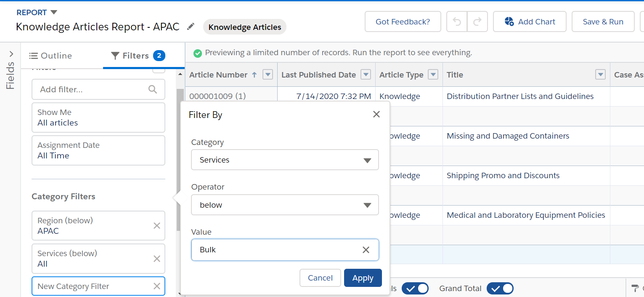This screenshot has height=297, width=644.
Task: Toggle the subtotals switch left of Grand Total
Action: 415,289
